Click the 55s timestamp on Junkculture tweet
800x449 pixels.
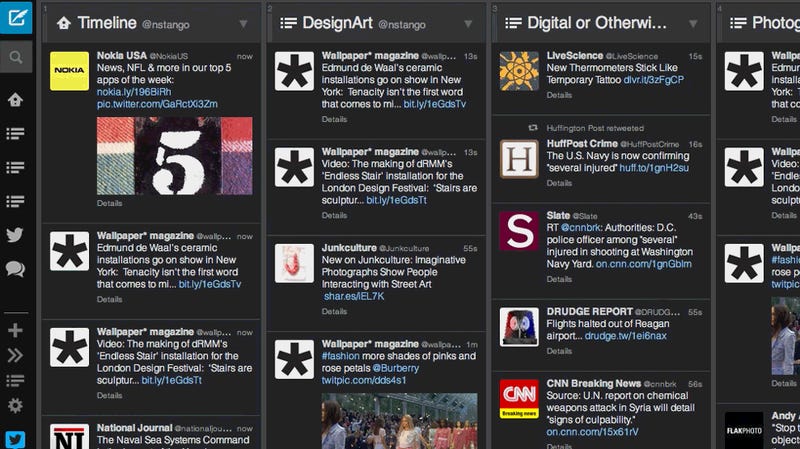(x=470, y=248)
